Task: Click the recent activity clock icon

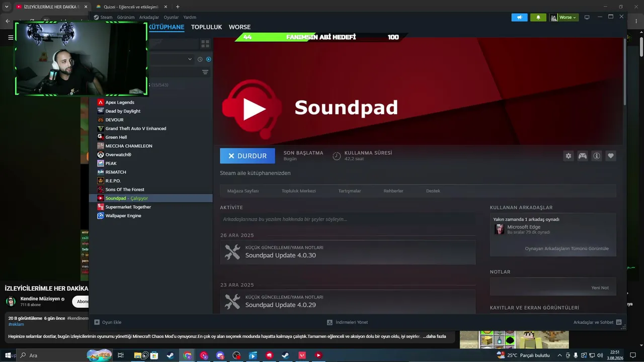Action: pyautogui.click(x=200, y=59)
